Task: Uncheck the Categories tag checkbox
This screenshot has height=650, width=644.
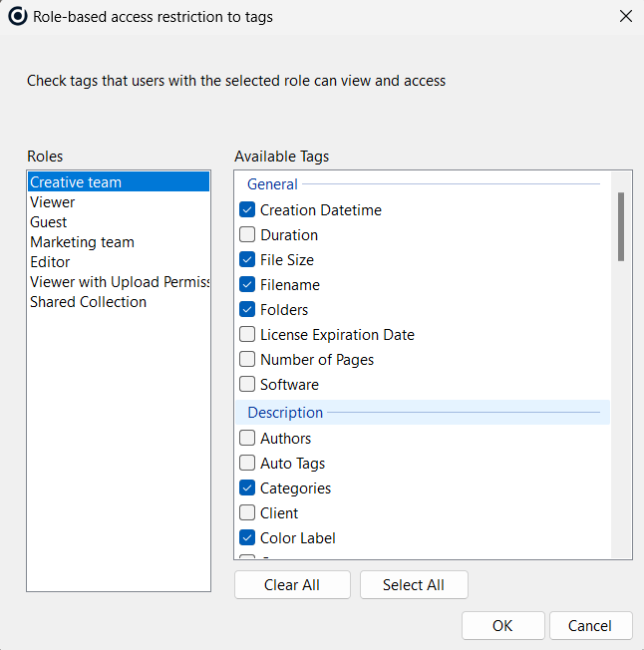Action: 247,488
